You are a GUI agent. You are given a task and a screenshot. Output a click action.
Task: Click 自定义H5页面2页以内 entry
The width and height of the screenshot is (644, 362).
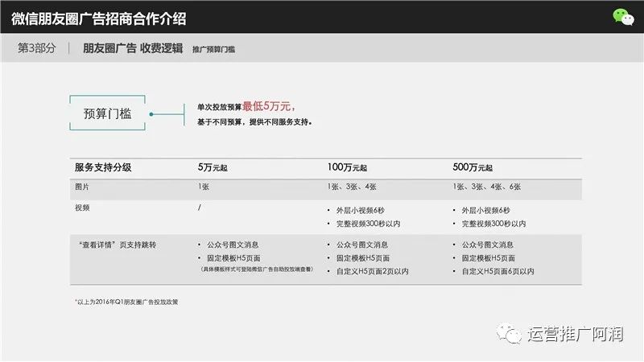pos(372,271)
